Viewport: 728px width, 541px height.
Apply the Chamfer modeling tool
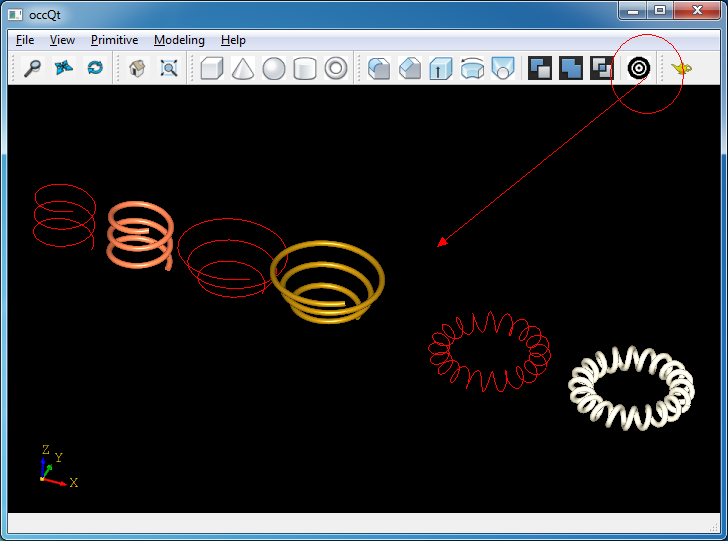tap(410, 68)
